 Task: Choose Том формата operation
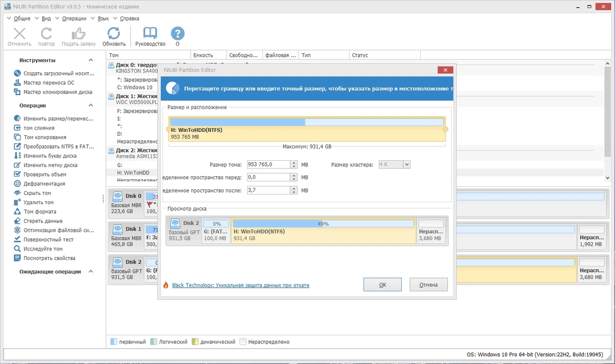pyautogui.click(x=35, y=211)
